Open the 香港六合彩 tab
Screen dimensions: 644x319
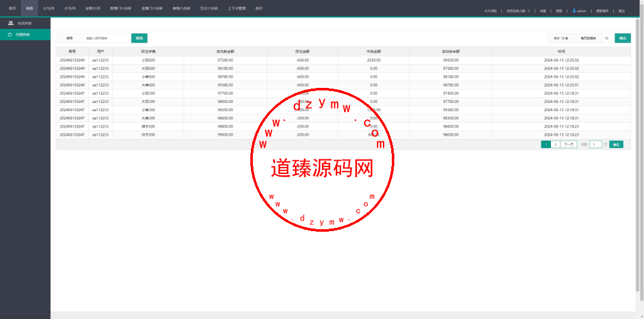(181, 8)
